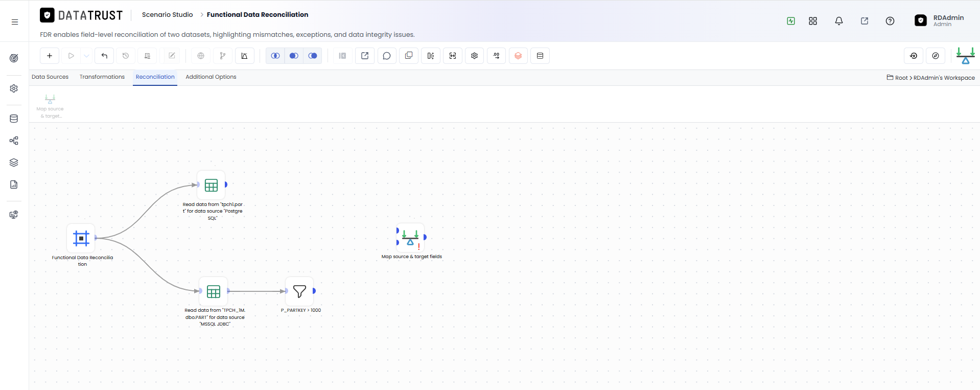Viewport: 980px width, 390px height.
Task: Click the split-panel arrows toolbar icon
Action: pyautogui.click(x=431, y=56)
